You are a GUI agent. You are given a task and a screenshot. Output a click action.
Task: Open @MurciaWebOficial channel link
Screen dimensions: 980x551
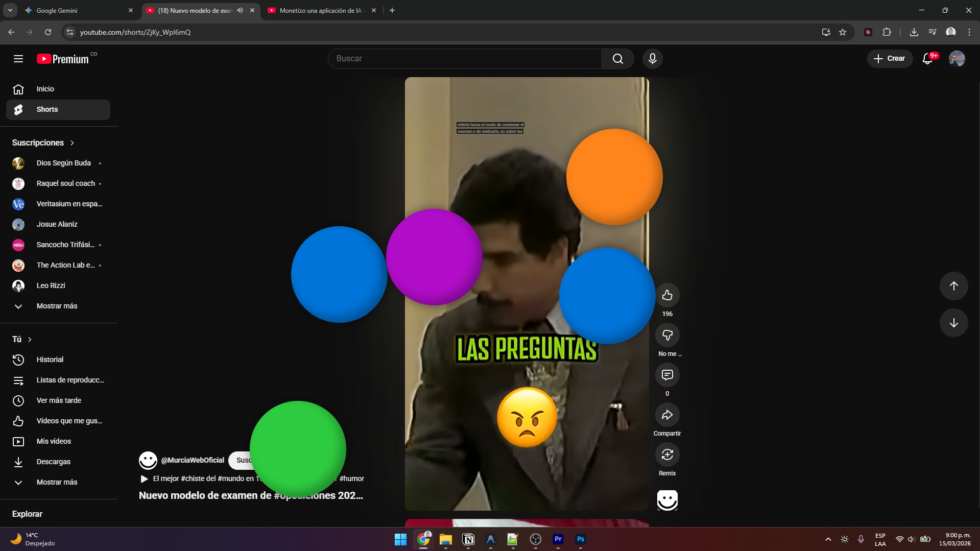(193, 460)
